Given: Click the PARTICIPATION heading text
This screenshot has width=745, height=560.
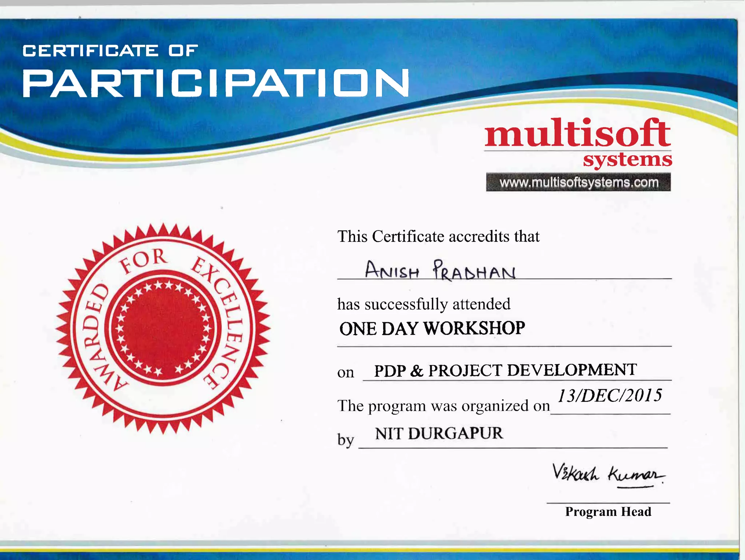Looking at the screenshot, I should [x=216, y=83].
